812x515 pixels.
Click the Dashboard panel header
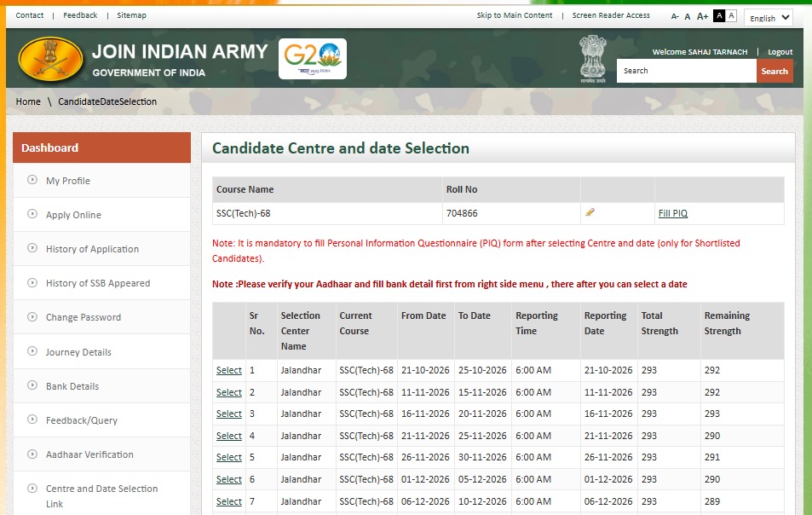tap(101, 148)
